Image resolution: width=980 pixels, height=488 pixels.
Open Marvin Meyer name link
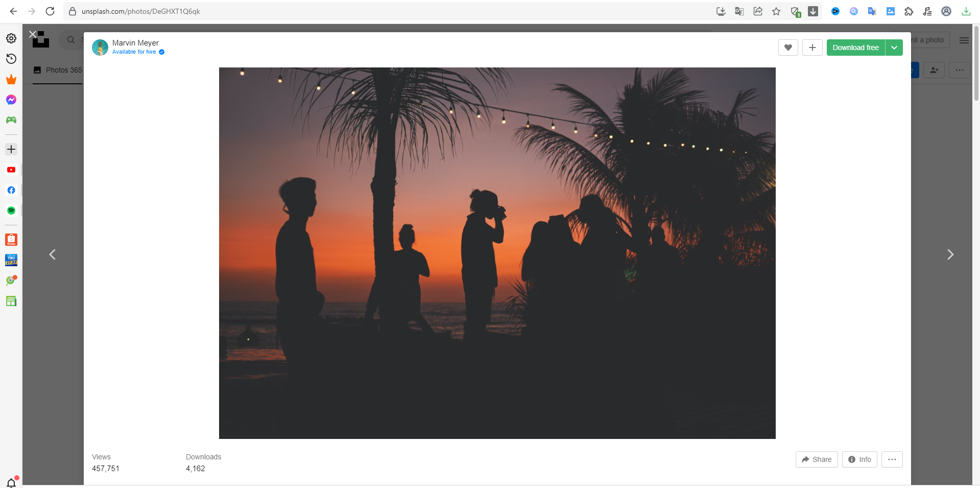click(x=135, y=43)
